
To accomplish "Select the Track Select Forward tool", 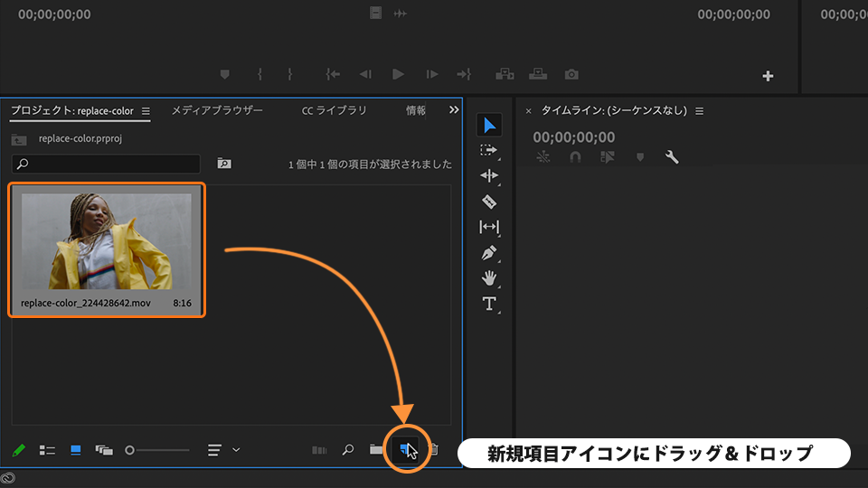I will (x=489, y=151).
